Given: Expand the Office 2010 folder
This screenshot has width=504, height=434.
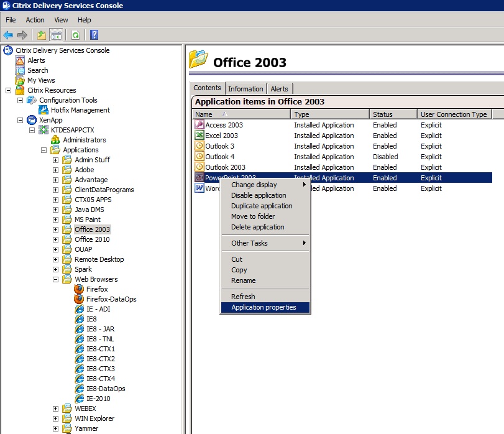Looking at the screenshot, I should pyautogui.click(x=55, y=239).
